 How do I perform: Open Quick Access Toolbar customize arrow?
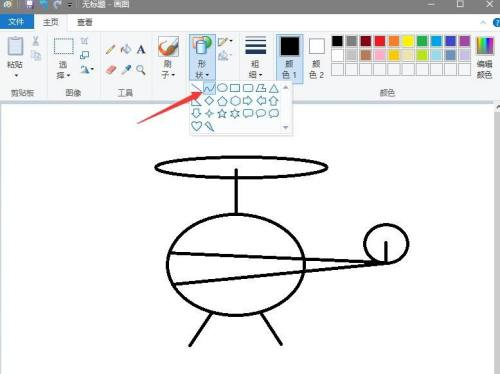[x=70, y=4]
